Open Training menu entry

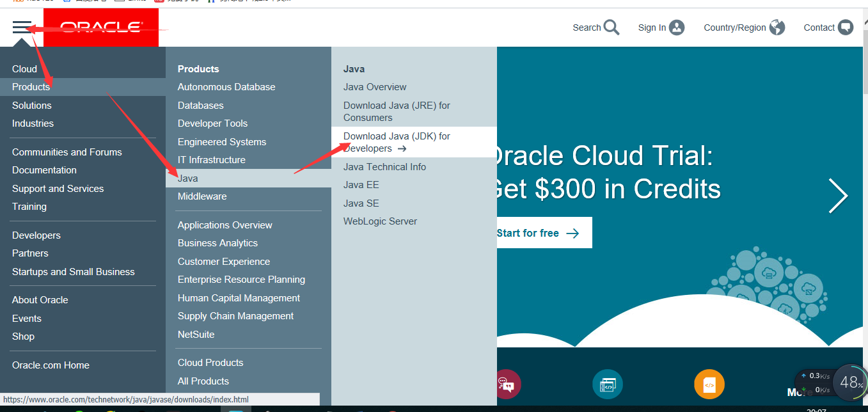pos(29,207)
